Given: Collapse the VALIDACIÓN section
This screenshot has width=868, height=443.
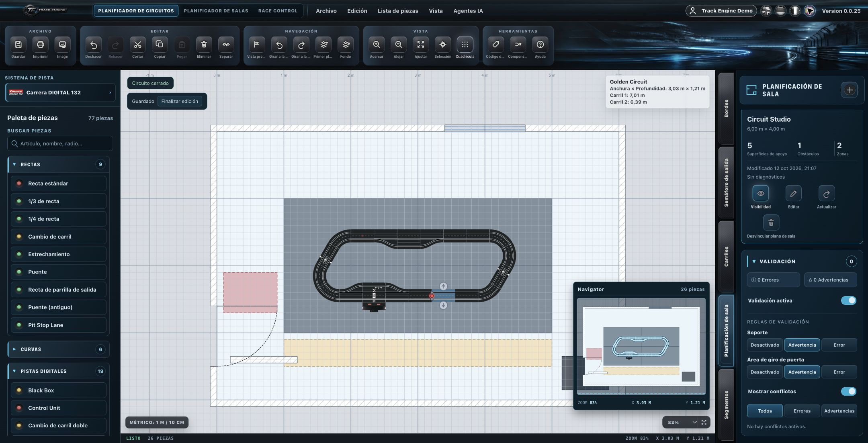Looking at the screenshot, I should point(802,261).
